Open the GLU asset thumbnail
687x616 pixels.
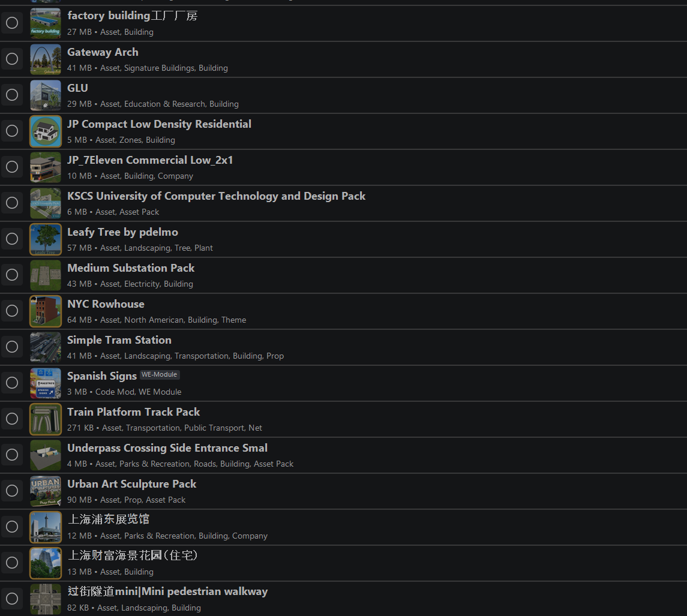pos(46,95)
